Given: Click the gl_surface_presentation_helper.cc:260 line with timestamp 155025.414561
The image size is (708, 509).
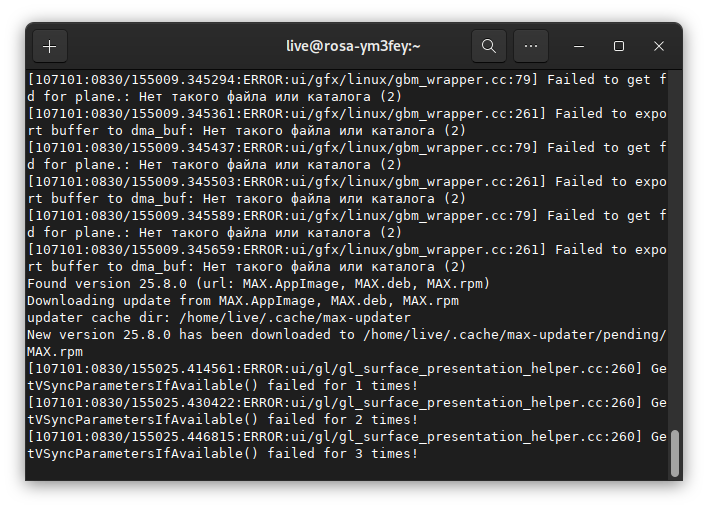Looking at the screenshot, I should point(340,369).
